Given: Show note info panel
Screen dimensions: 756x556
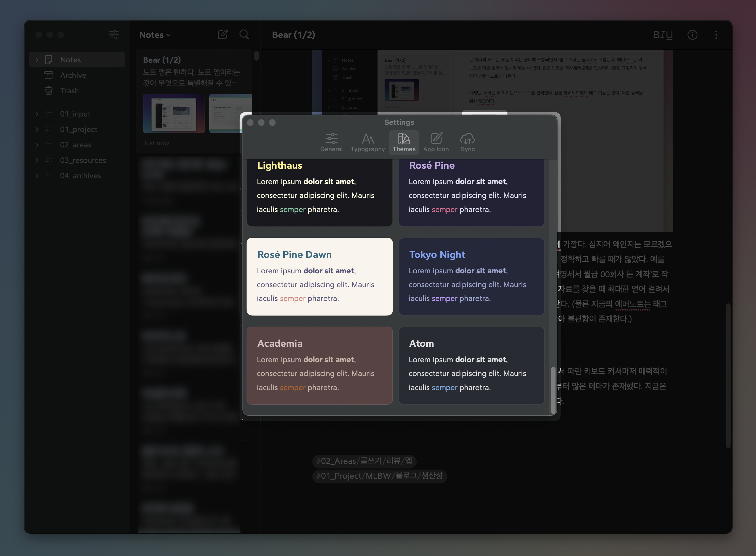Looking at the screenshot, I should (692, 35).
